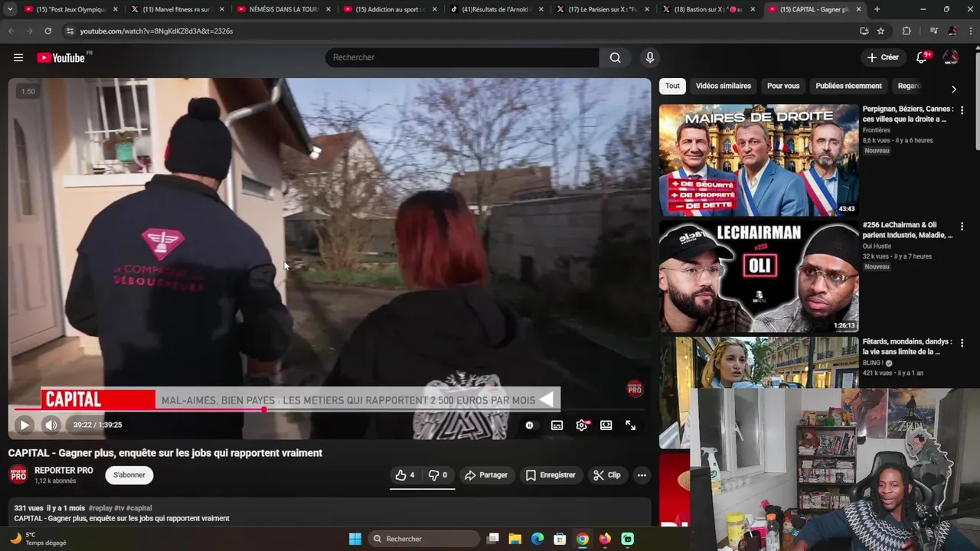Open options for Fêtards, mondains video
This screenshot has width=980, height=551.
point(962,343)
